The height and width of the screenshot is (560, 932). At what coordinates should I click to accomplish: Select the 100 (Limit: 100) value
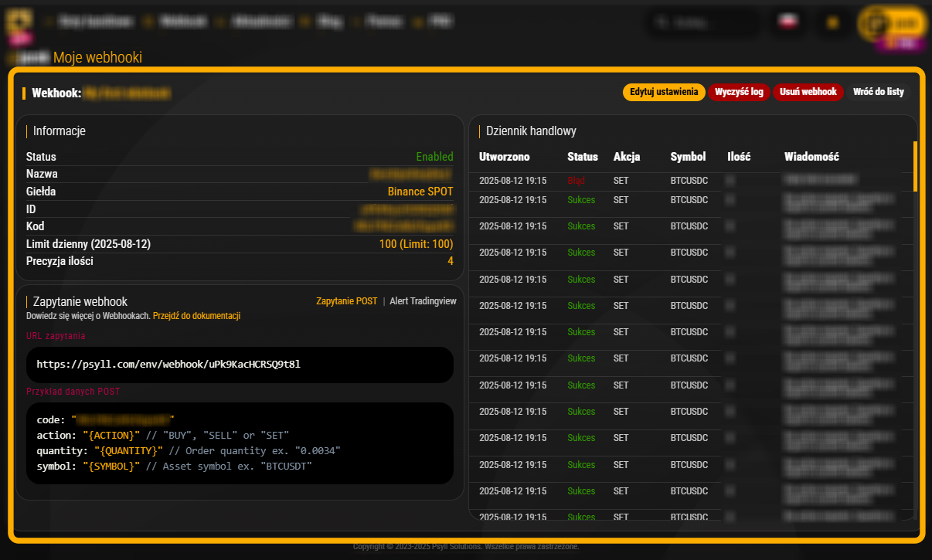[416, 244]
